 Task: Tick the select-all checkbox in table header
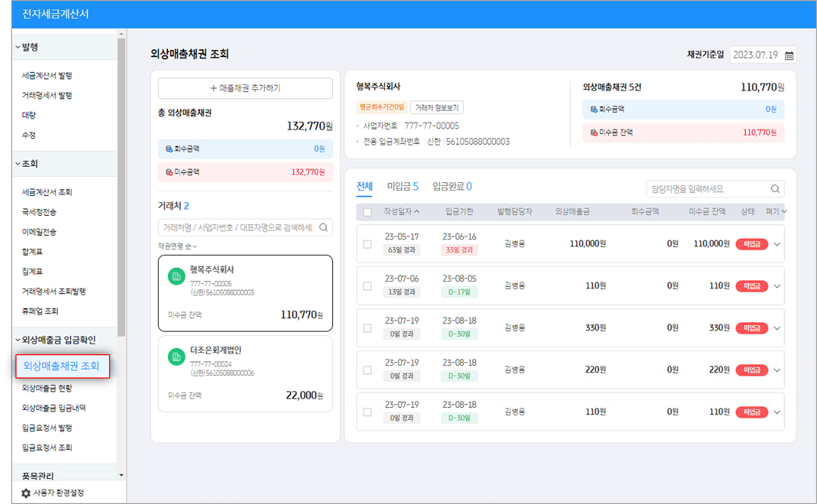(x=368, y=212)
